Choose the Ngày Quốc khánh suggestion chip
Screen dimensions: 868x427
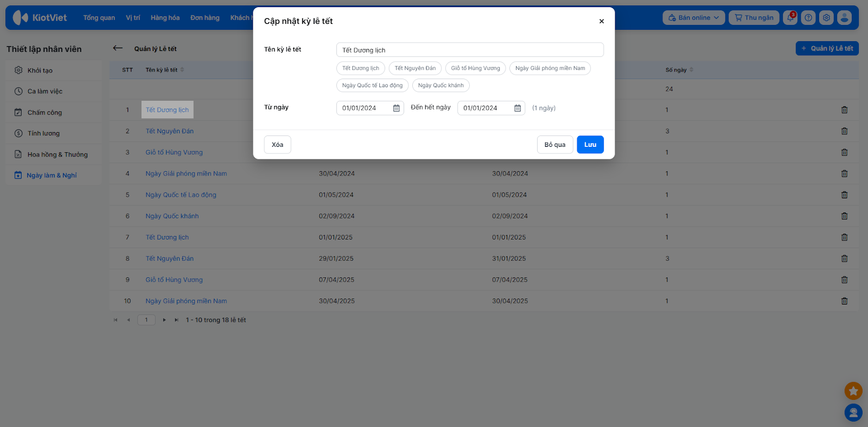pyautogui.click(x=441, y=86)
